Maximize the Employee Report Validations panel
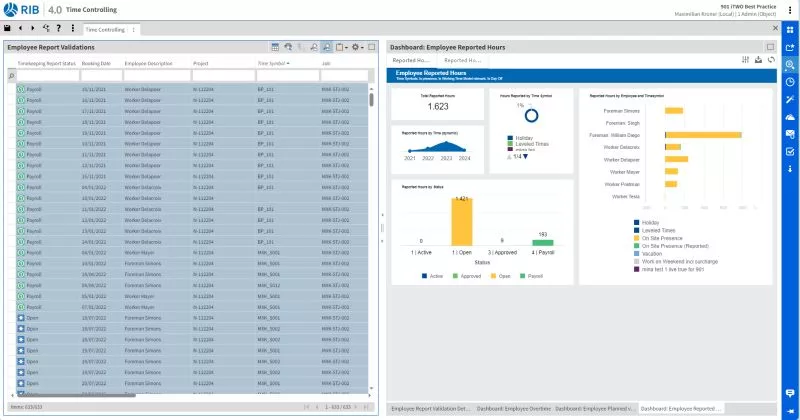 (x=372, y=47)
